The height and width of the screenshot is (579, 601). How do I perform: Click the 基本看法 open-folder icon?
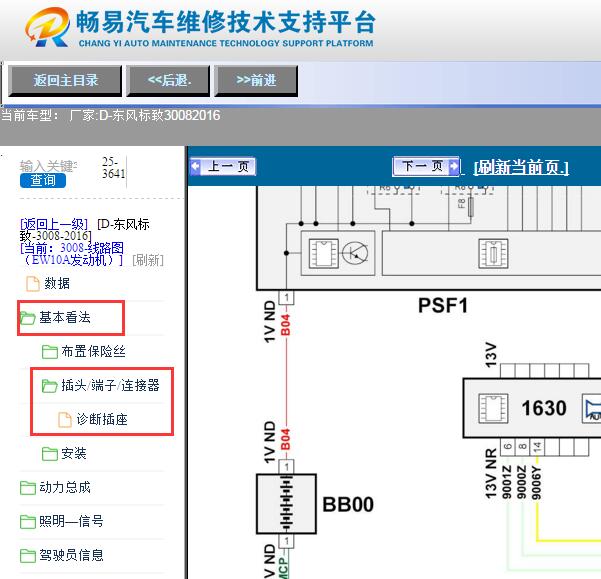[28, 318]
